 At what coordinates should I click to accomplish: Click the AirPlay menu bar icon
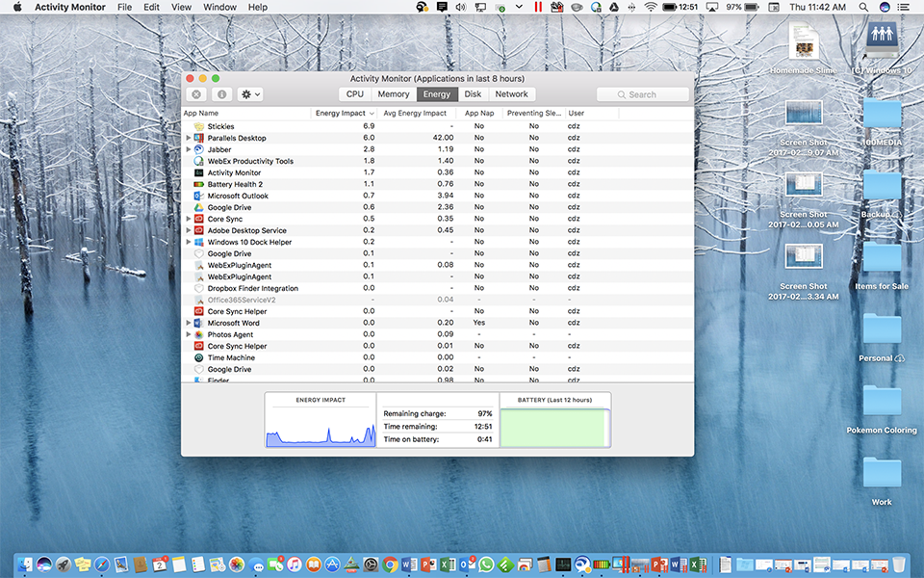click(x=712, y=7)
